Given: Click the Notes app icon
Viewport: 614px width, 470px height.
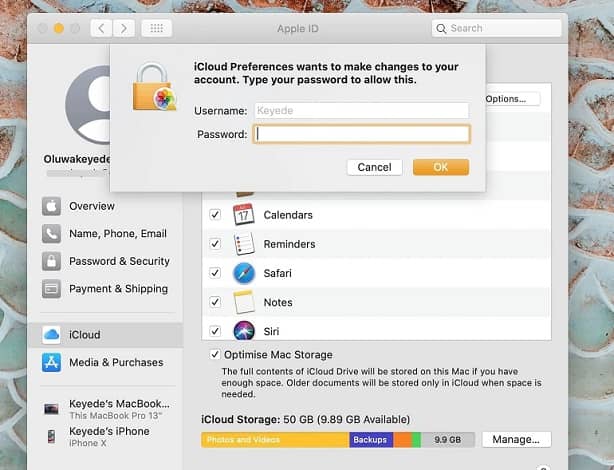Looking at the screenshot, I should point(244,302).
